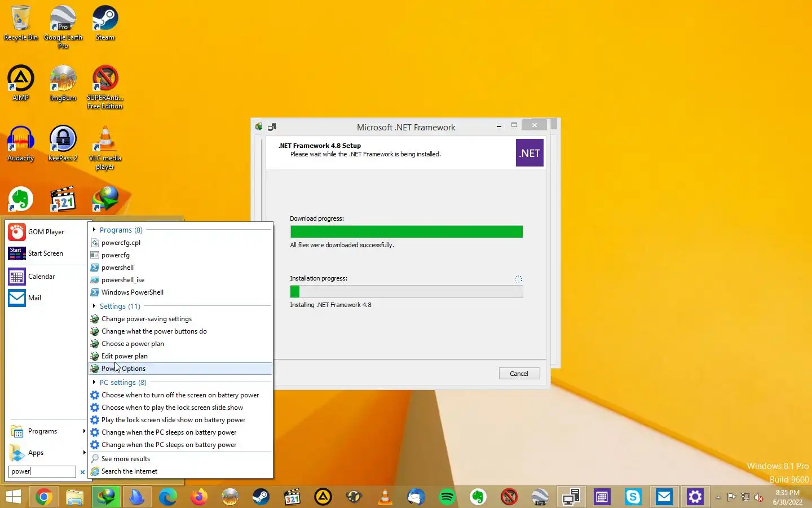This screenshot has height=508, width=812.
Task: Click the Start menu search box containing power
Action: coord(42,471)
